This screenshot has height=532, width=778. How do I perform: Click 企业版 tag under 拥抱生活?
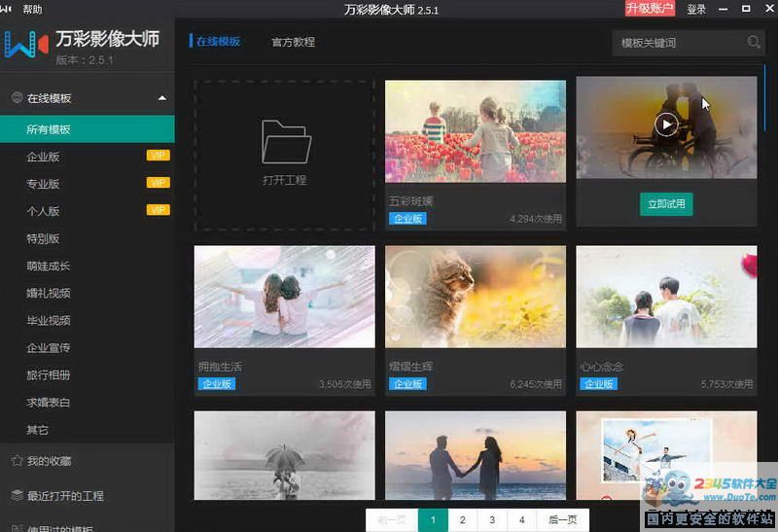[216, 383]
